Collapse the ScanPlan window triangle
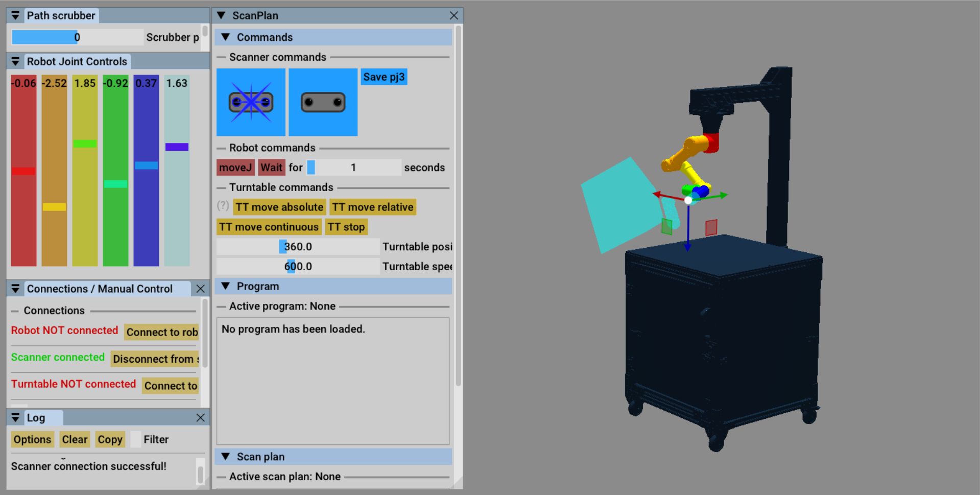980x495 pixels. [221, 15]
